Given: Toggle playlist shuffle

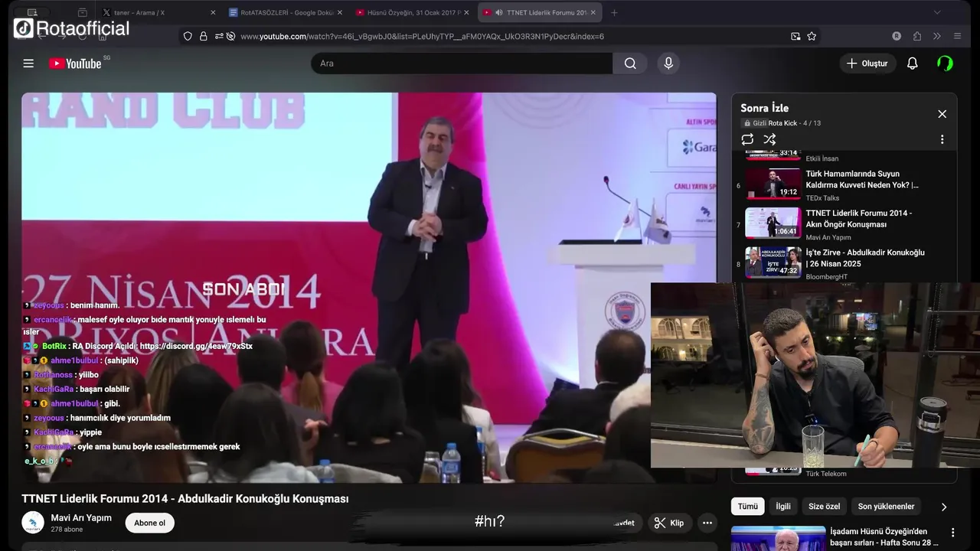Looking at the screenshot, I should (769, 139).
